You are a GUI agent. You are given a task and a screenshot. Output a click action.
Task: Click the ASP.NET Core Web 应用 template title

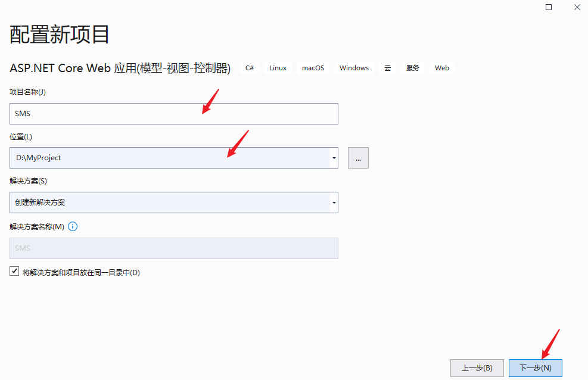pos(120,68)
